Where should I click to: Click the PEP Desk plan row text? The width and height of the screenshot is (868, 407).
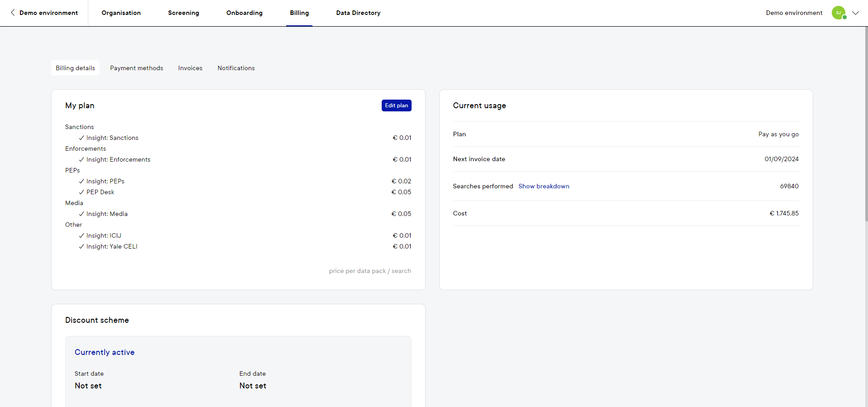pos(100,192)
